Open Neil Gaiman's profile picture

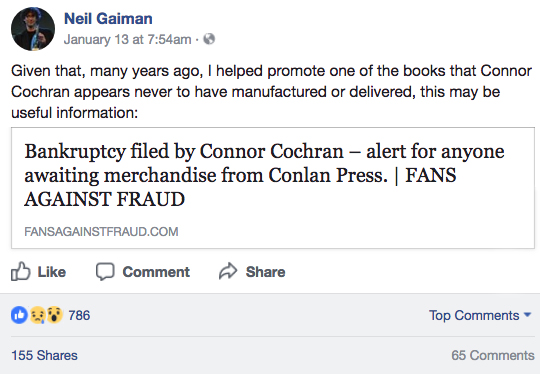pos(33,29)
